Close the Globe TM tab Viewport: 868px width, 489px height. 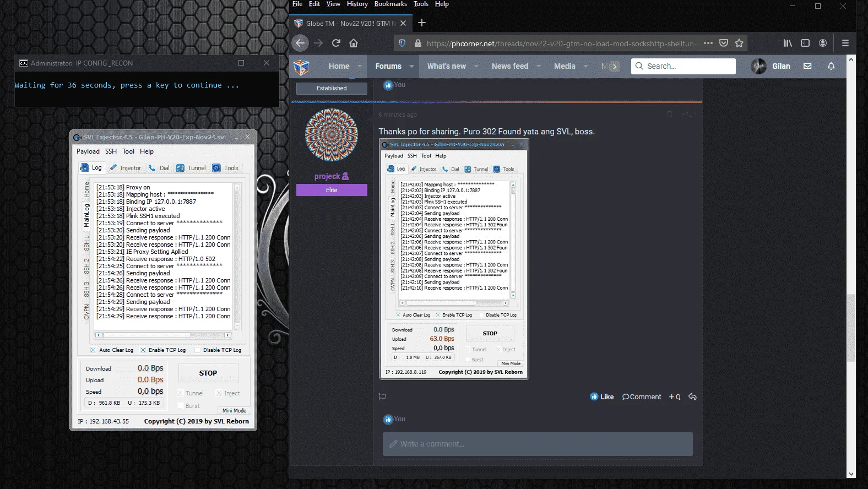click(x=403, y=23)
